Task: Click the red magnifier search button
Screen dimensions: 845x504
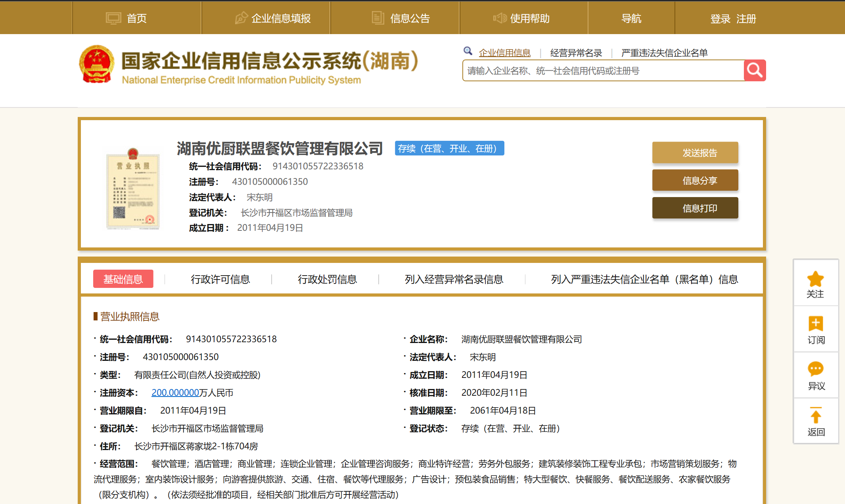Action: click(x=754, y=71)
